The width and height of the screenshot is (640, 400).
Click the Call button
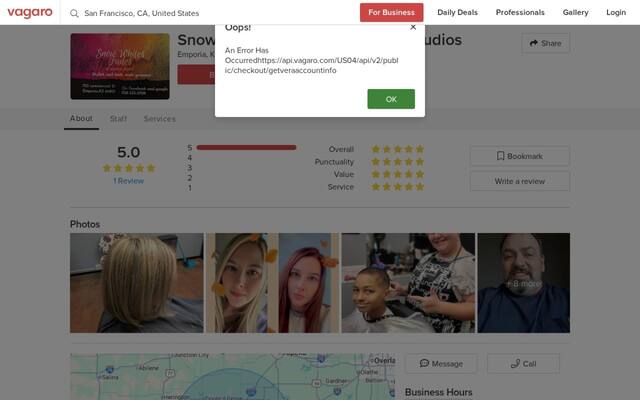coord(523,363)
